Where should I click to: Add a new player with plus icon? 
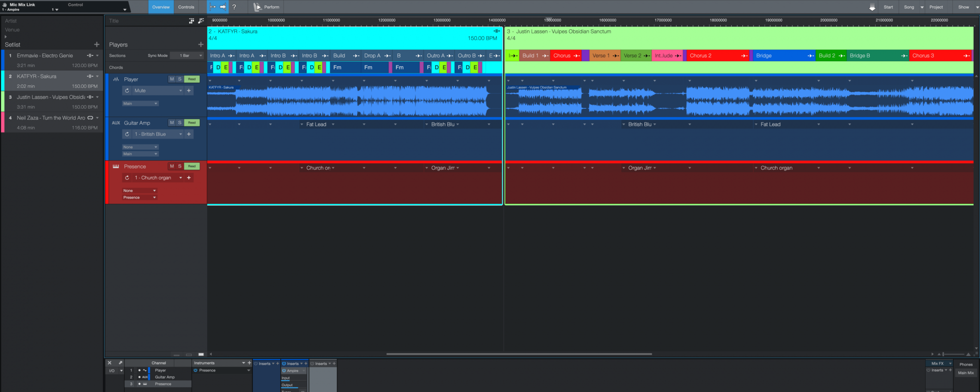click(200, 45)
